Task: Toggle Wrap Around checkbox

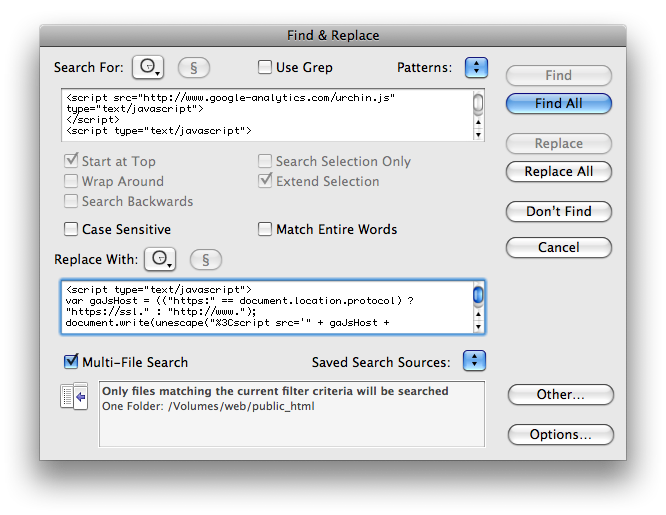Action: (x=71, y=181)
